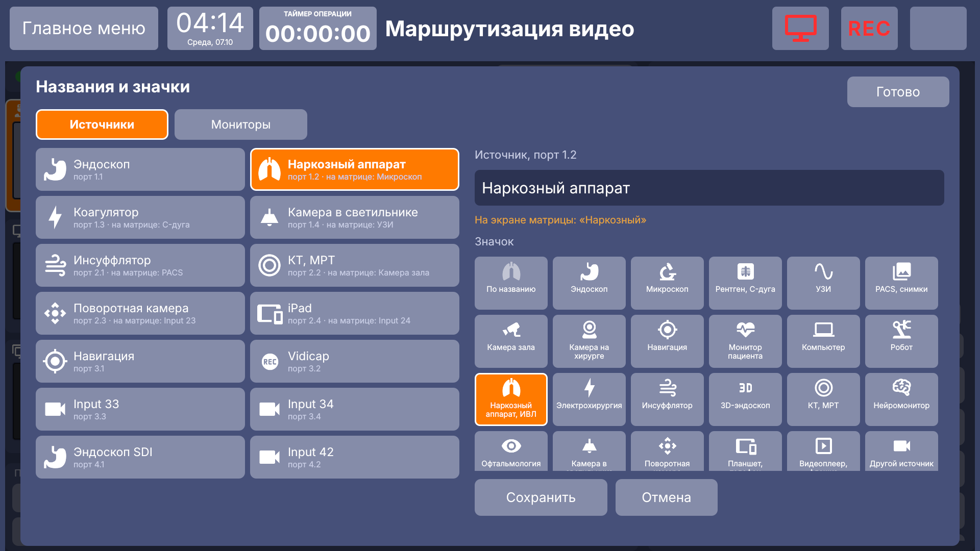Start recording with REC button
This screenshot has width=980, height=551.
tap(869, 28)
